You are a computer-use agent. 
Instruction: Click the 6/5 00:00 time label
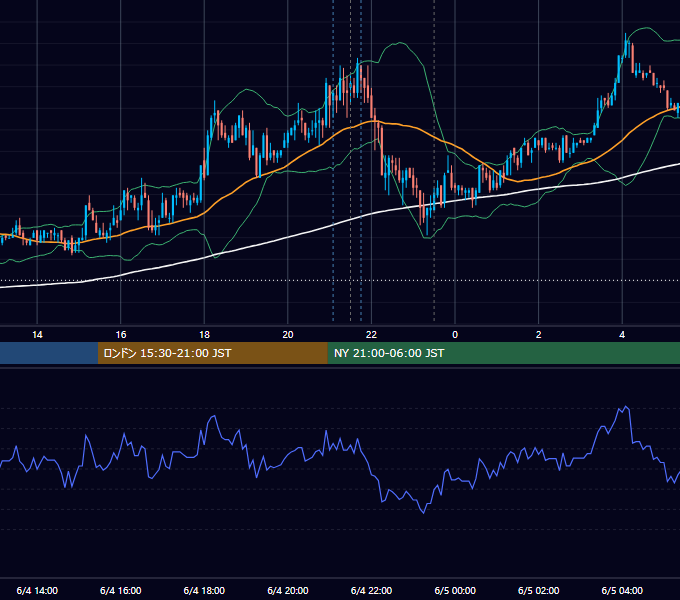tap(455, 590)
